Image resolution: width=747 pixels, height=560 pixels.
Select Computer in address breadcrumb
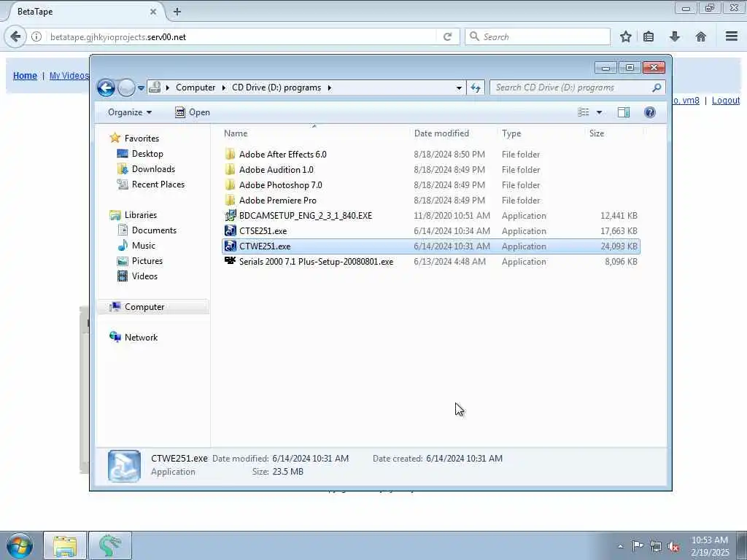click(196, 87)
